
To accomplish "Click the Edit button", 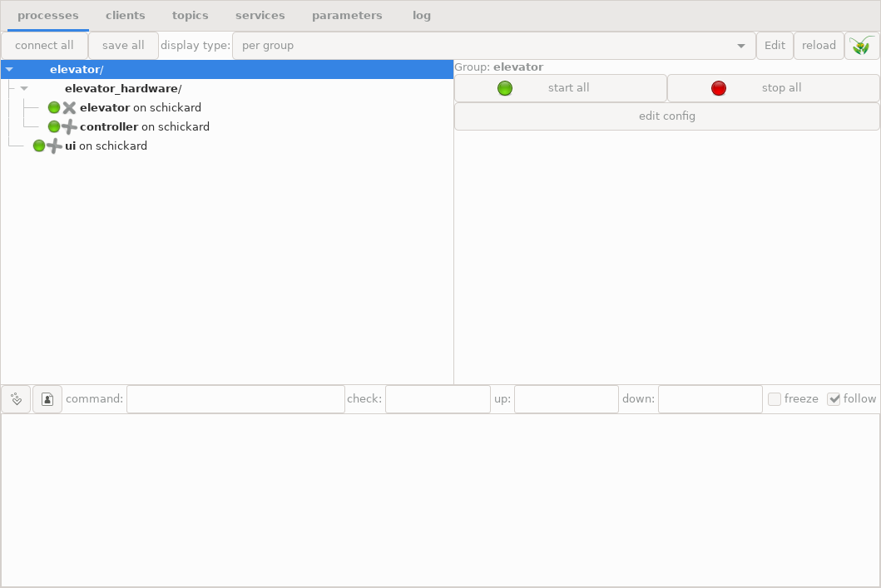I will pyautogui.click(x=775, y=46).
